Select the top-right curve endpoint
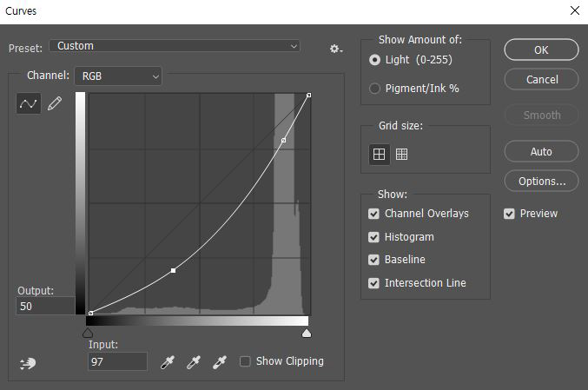The width and height of the screenshot is (588, 390). (308, 96)
